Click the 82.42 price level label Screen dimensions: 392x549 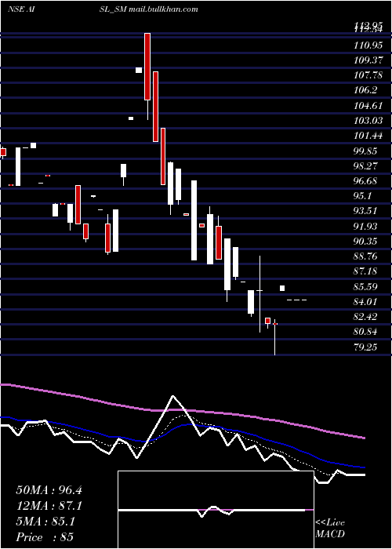pos(366,317)
